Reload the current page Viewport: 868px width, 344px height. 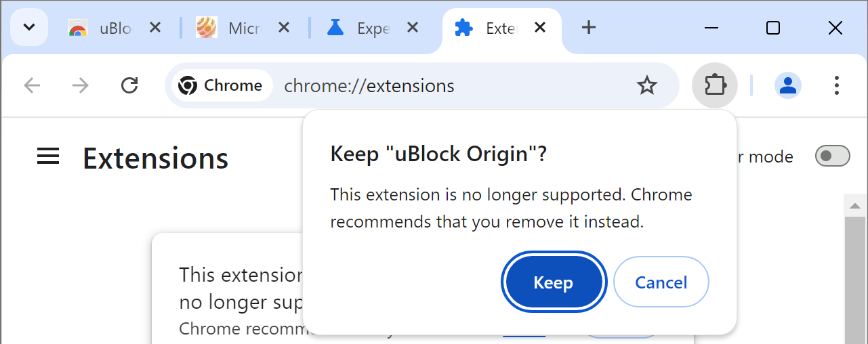coord(129,85)
